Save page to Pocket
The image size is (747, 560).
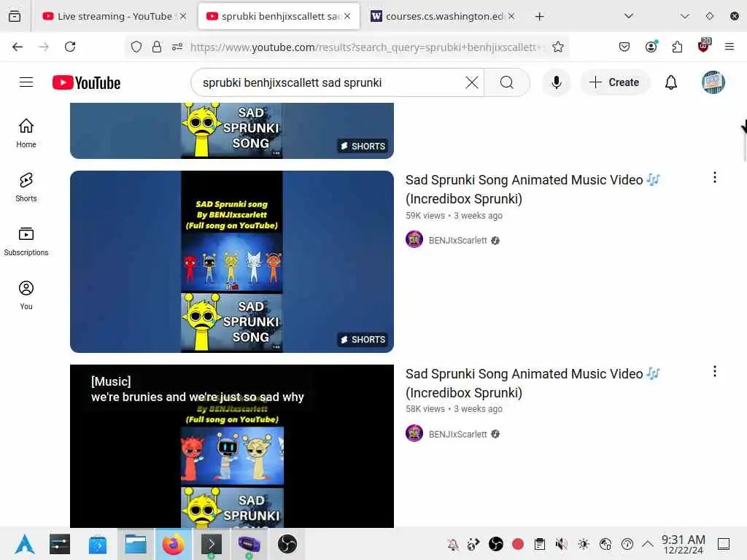pos(624,47)
